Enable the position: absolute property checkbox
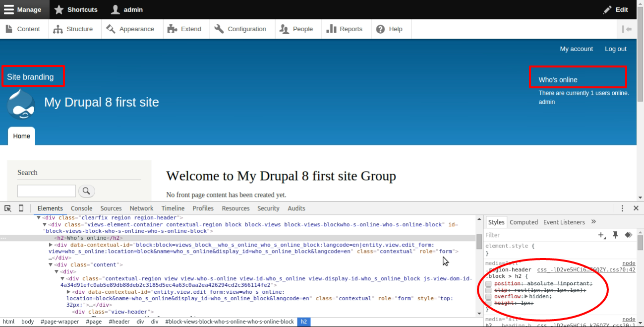This screenshot has height=327, width=644. point(488,283)
